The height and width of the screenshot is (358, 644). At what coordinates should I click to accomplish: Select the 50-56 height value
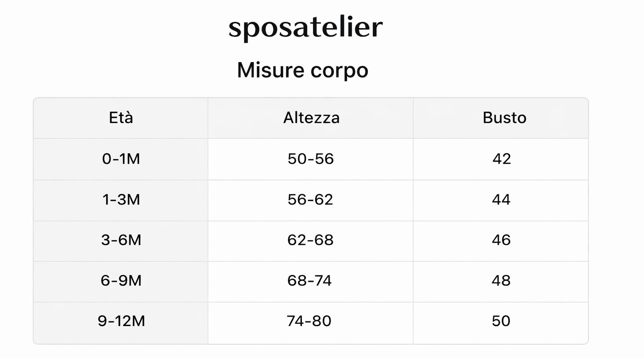[310, 159]
